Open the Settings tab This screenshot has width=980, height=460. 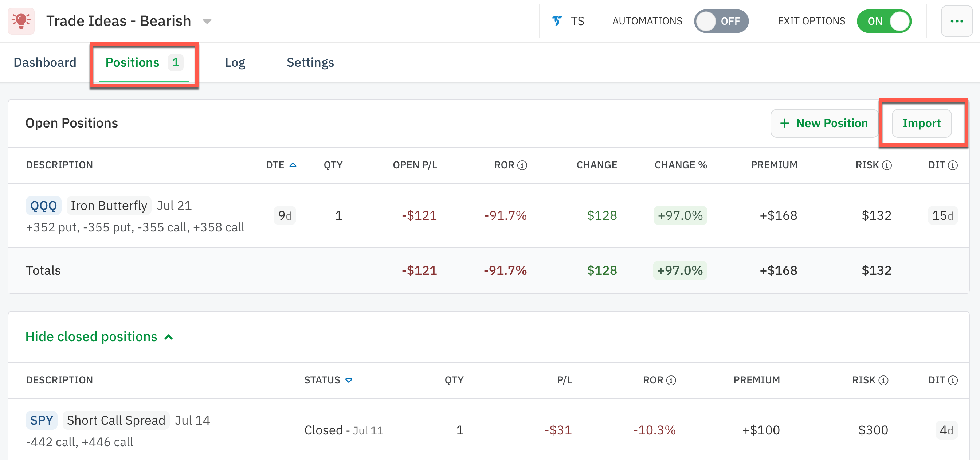pos(310,62)
